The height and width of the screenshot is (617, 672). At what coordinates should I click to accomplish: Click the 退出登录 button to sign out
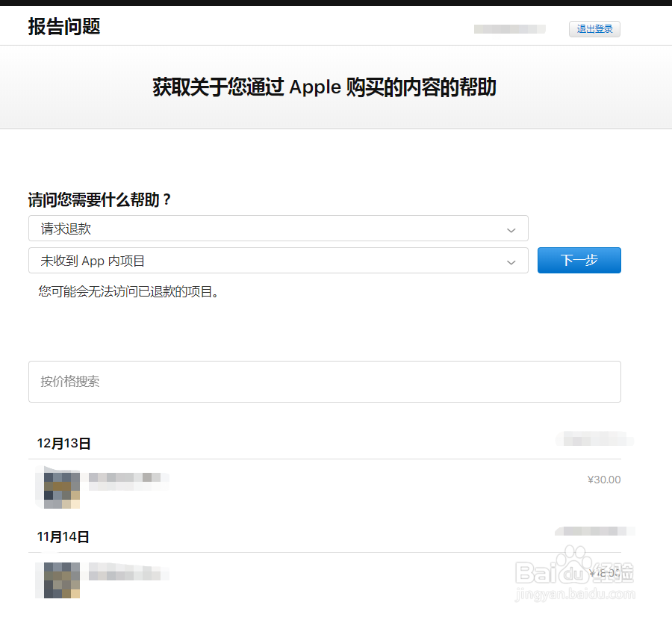[594, 29]
